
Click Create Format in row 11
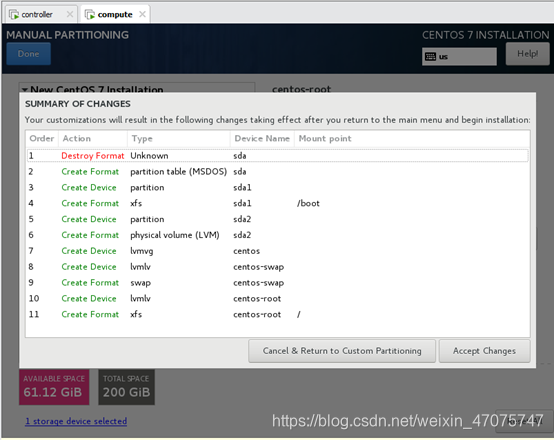[90, 315]
